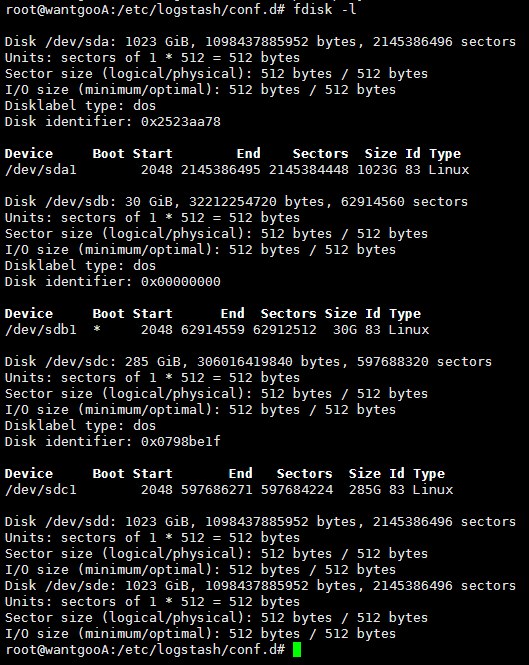Select the /dev/sdc1 partition row
This screenshot has height=665, width=529.
pyautogui.click(x=229, y=489)
